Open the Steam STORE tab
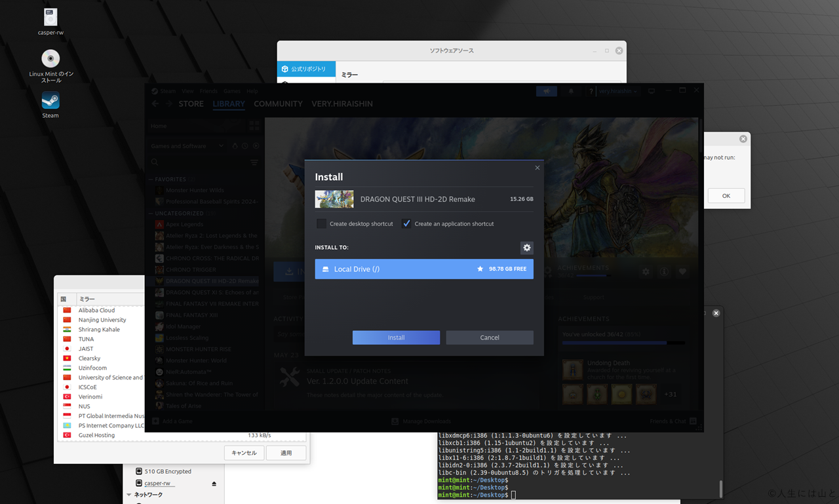The image size is (839, 504). [191, 104]
